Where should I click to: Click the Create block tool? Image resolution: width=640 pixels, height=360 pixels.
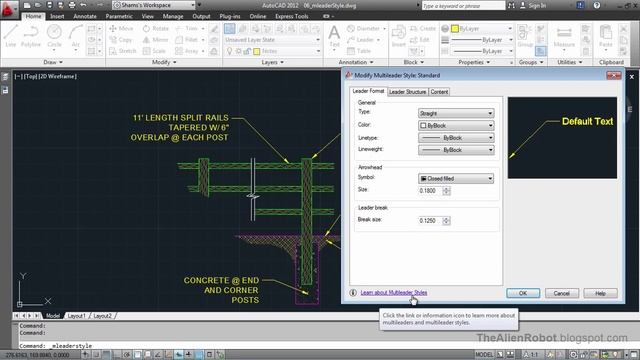(x=423, y=29)
